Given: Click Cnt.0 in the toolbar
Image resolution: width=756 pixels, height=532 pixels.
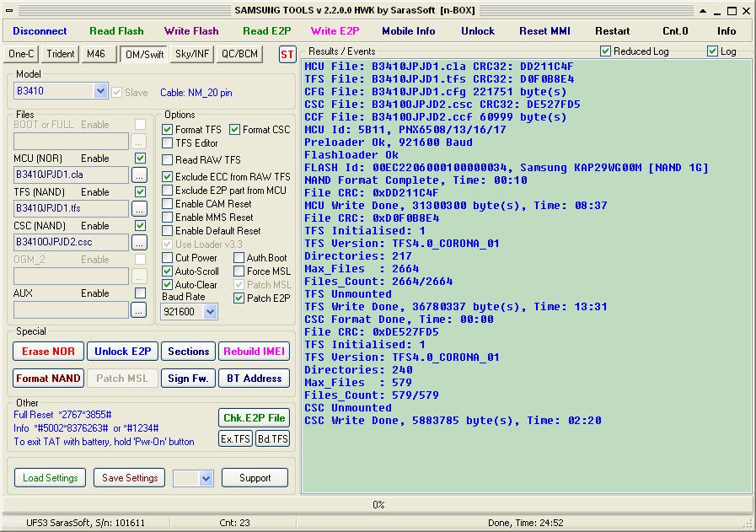Looking at the screenshot, I should [675, 31].
